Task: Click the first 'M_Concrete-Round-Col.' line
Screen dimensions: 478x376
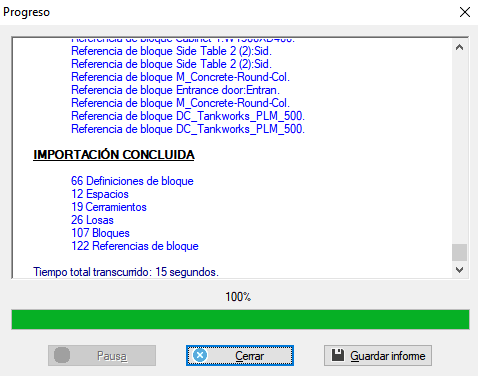Action: 180,77
